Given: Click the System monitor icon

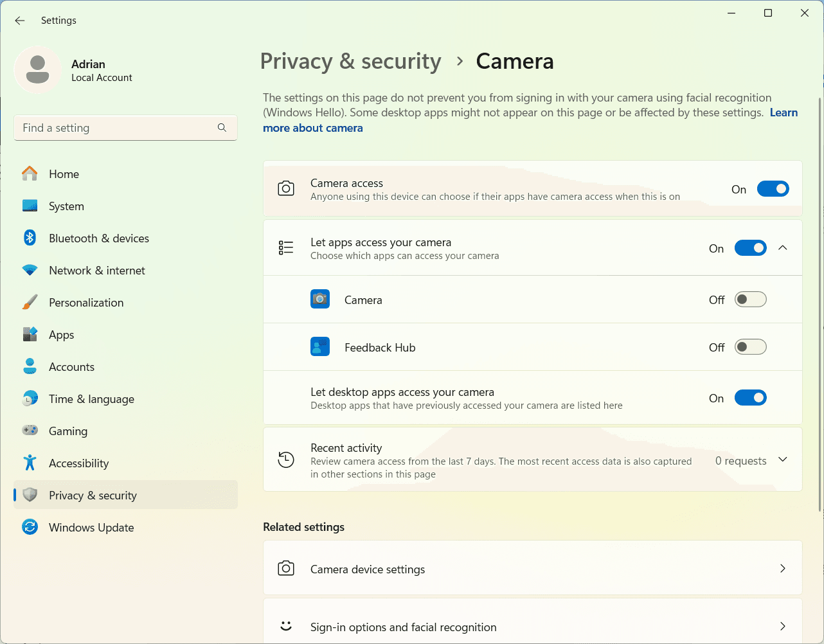Looking at the screenshot, I should 30,206.
